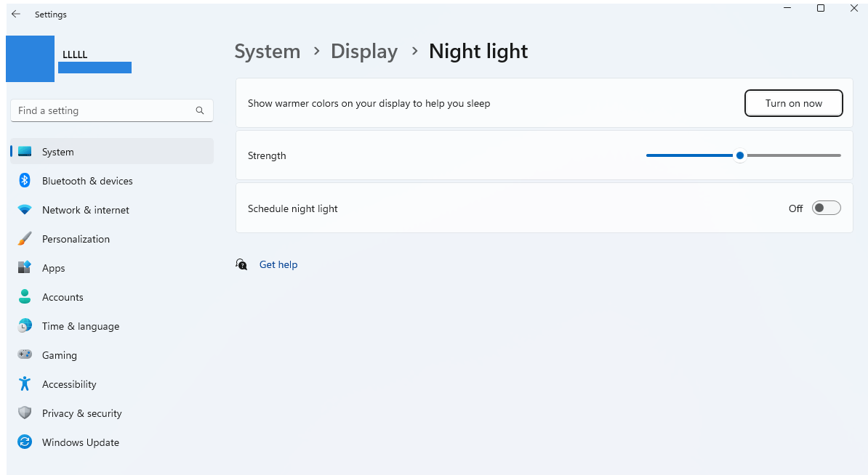The height and width of the screenshot is (475, 868).
Task: Click the Gaming controller icon
Action: pyautogui.click(x=25, y=354)
